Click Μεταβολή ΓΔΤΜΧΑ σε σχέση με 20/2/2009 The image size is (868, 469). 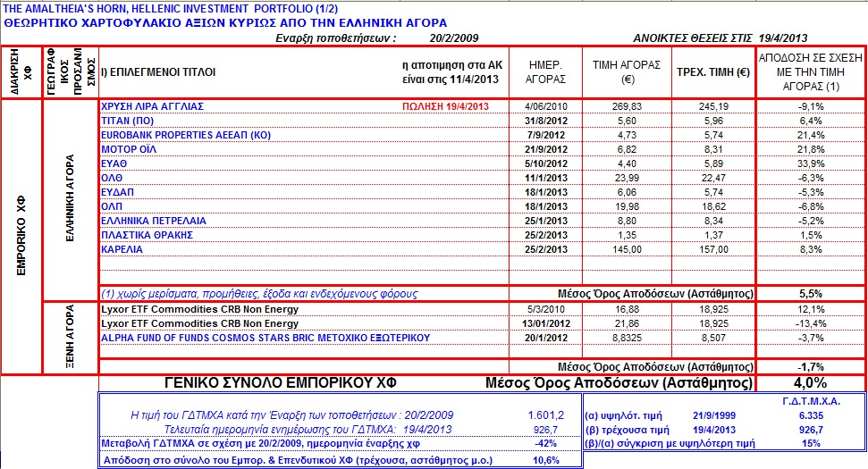[x=260, y=444]
